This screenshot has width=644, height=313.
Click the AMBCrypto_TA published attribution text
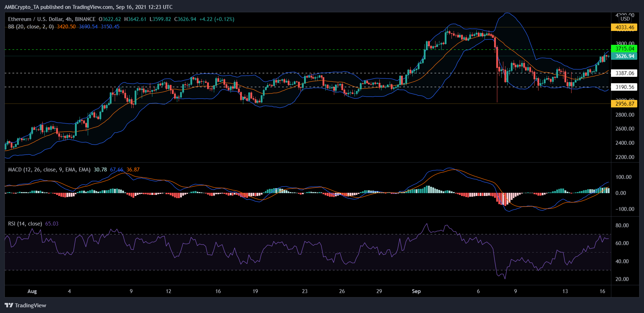point(88,7)
